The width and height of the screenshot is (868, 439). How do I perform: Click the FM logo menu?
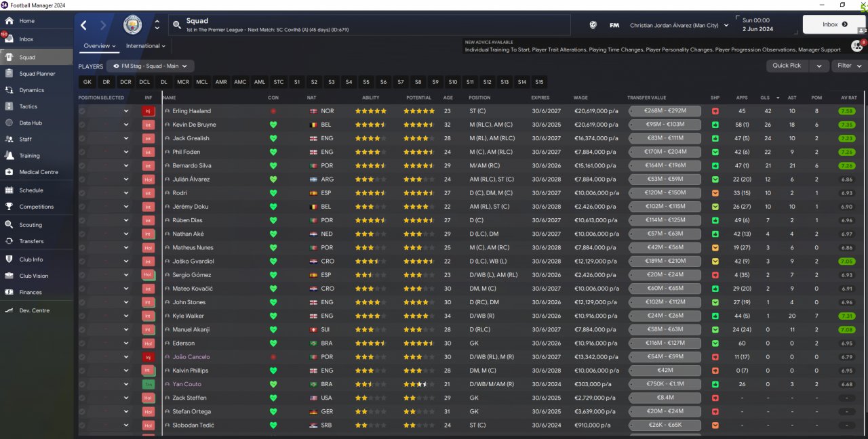614,25
